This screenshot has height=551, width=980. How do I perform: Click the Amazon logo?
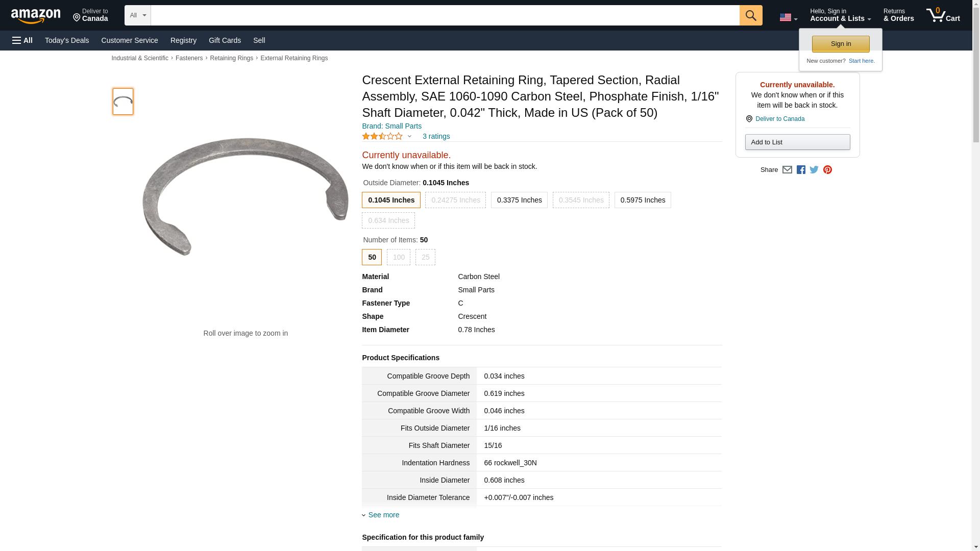click(36, 16)
